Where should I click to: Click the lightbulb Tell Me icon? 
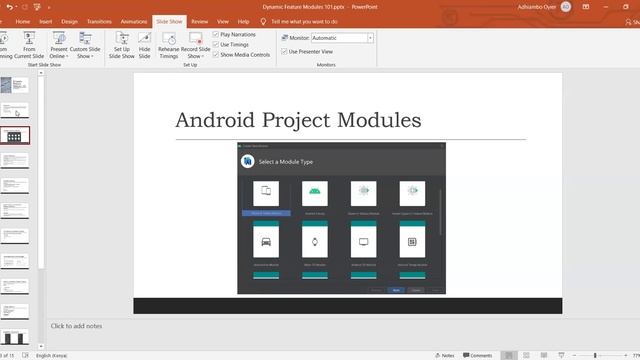pyautogui.click(x=263, y=21)
